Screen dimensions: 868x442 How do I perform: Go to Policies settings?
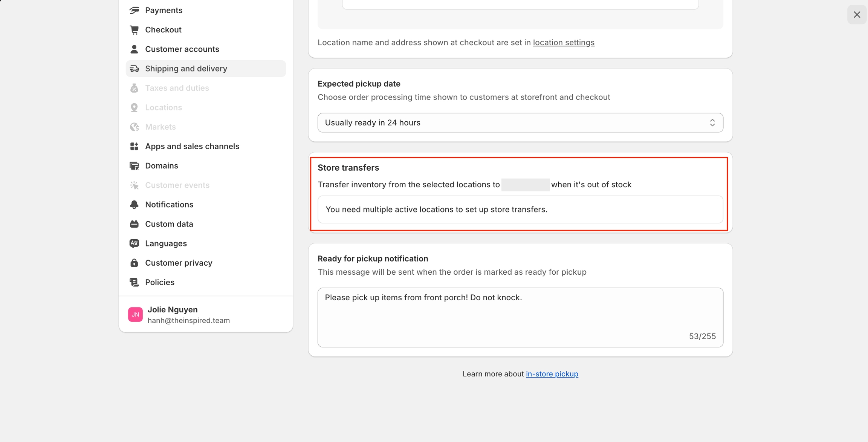pos(159,282)
